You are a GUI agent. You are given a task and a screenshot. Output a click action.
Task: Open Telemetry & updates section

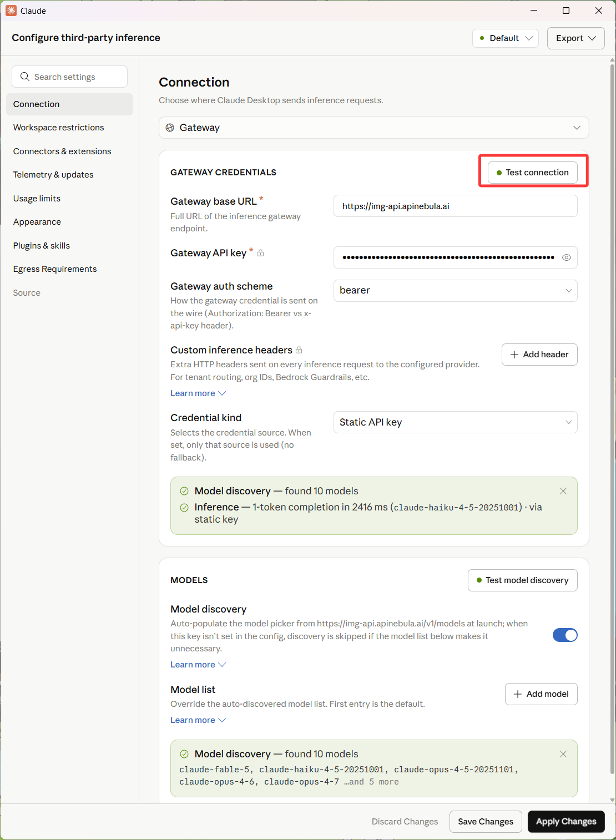click(x=70, y=175)
